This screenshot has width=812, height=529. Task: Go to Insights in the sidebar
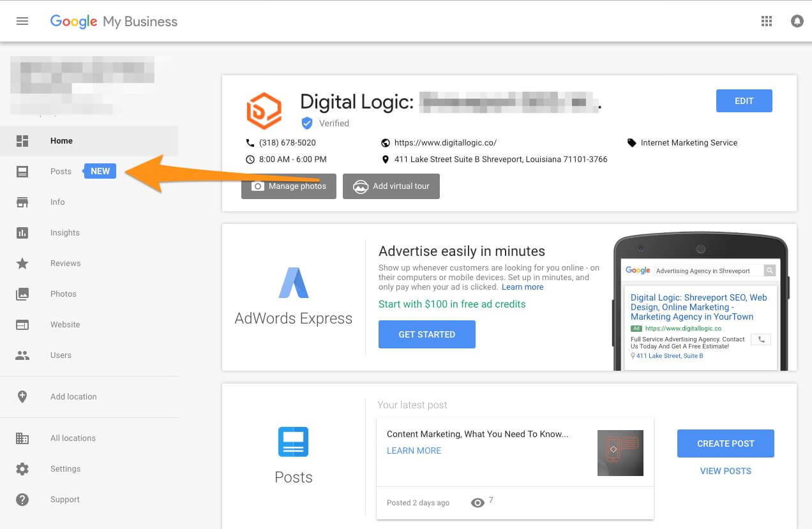click(89, 233)
